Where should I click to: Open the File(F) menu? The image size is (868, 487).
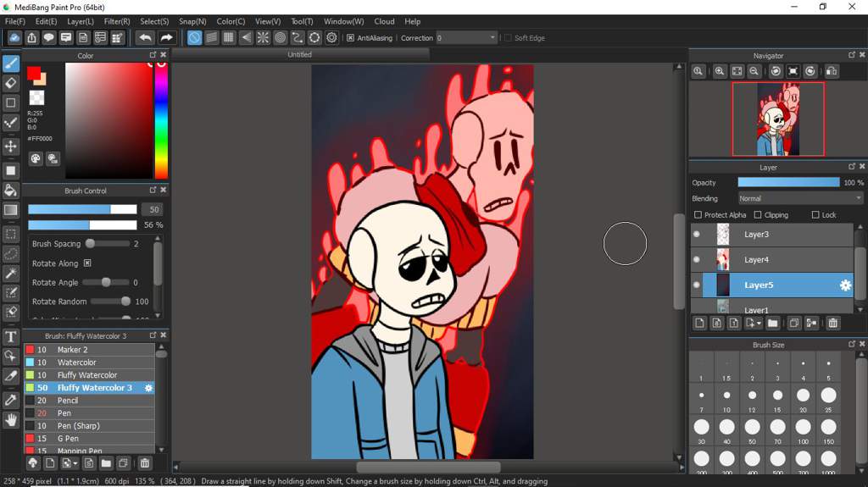coord(15,21)
